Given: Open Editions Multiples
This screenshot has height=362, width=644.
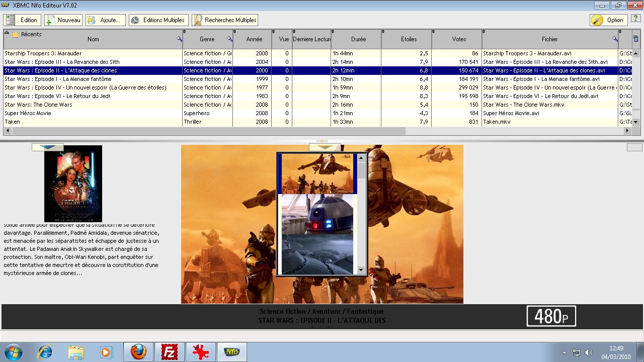Looking at the screenshot, I should point(158,20).
